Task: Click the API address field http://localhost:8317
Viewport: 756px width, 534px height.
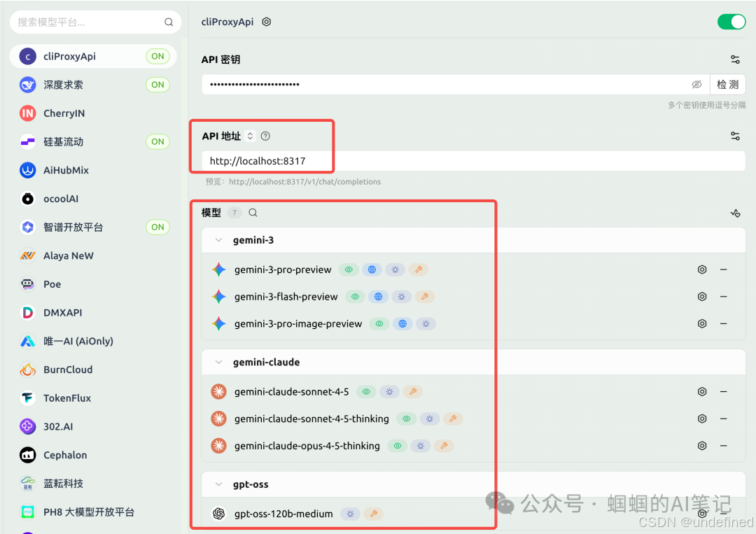Action: click(x=473, y=161)
